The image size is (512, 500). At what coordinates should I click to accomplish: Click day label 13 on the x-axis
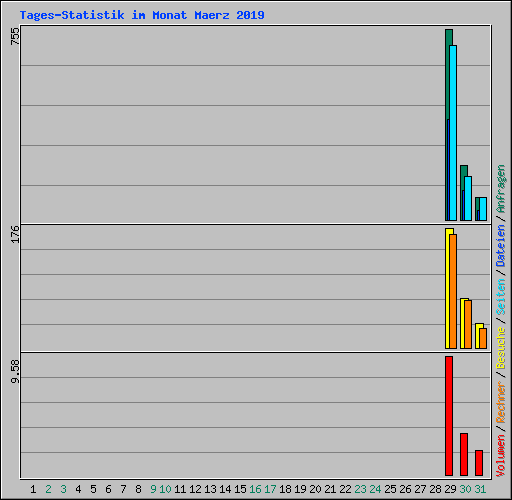point(210,489)
